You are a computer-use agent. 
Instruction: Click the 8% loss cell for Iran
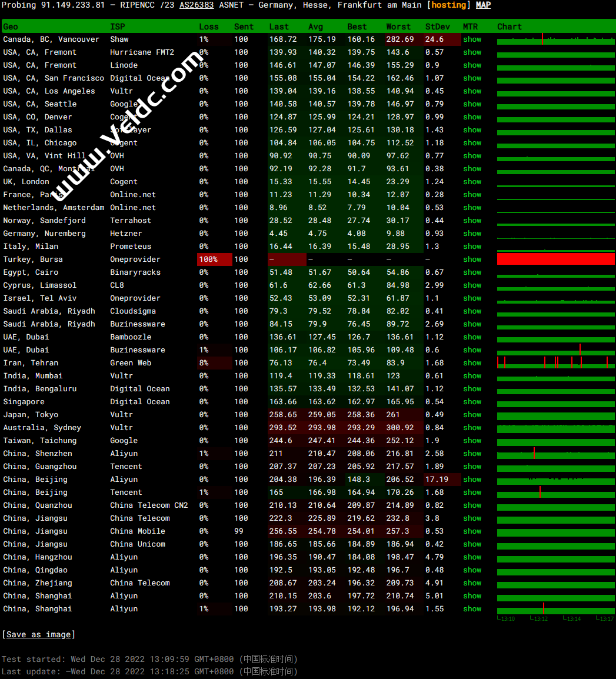pyautogui.click(x=215, y=363)
